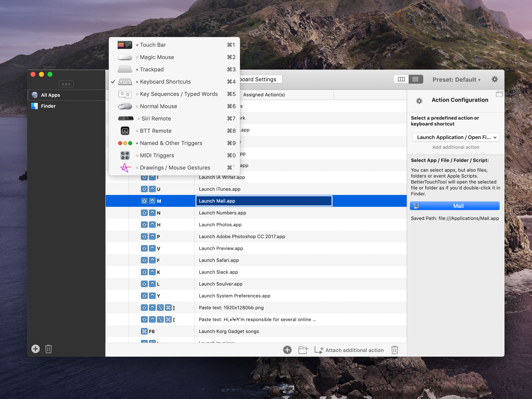Click the keyboard icon beside Keyboard Shortcuts
Screen dimensions: 532x399
(125, 82)
